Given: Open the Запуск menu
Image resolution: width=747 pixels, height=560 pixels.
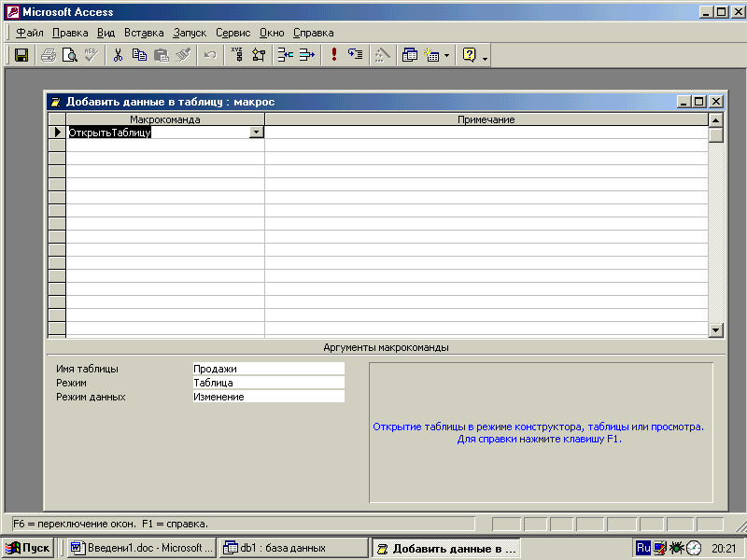Looking at the screenshot, I should 190,33.
